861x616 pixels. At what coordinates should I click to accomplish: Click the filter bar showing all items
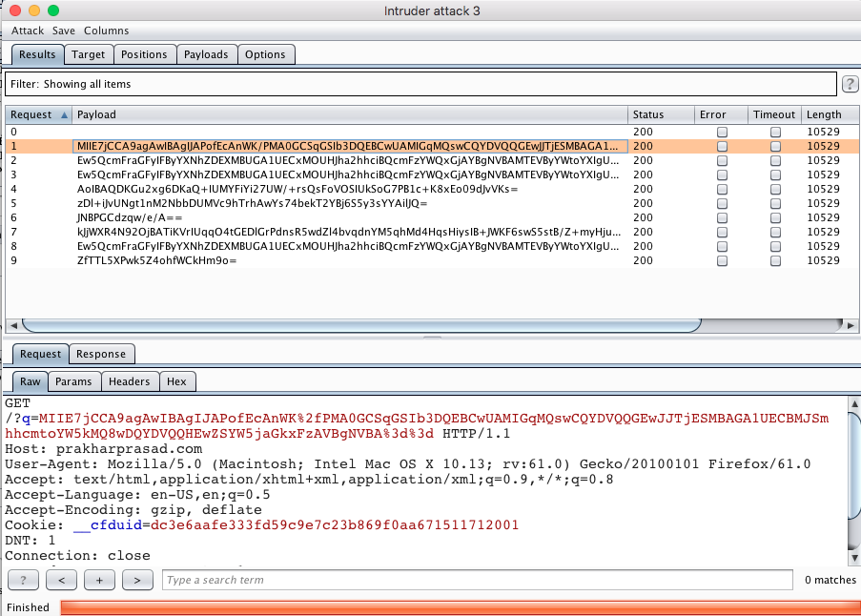click(420, 84)
